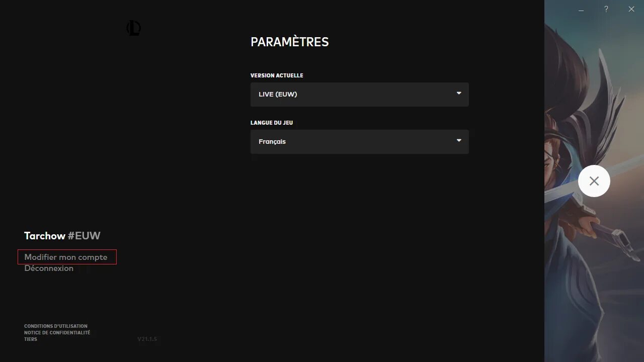Close the launcher with the top-right X
Image resolution: width=644 pixels, height=362 pixels.
pyautogui.click(x=631, y=9)
